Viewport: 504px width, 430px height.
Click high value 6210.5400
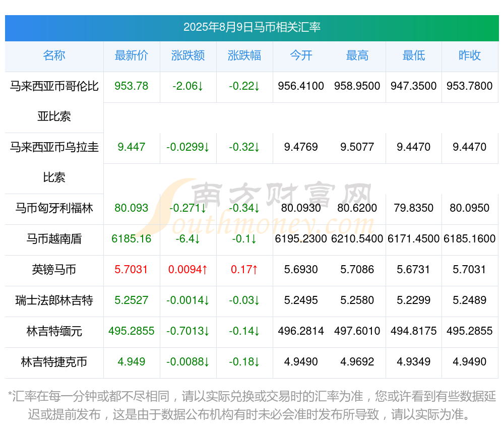pos(357,239)
